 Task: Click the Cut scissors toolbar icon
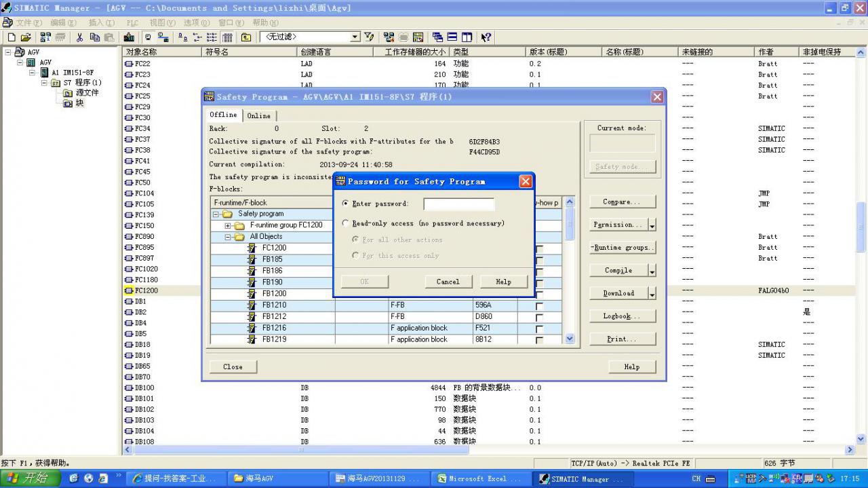79,37
